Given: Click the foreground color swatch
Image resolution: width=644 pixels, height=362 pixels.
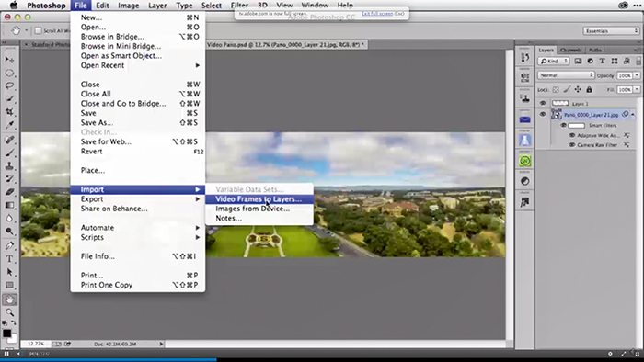Looking at the screenshot, I should pyautogui.click(x=6, y=333).
